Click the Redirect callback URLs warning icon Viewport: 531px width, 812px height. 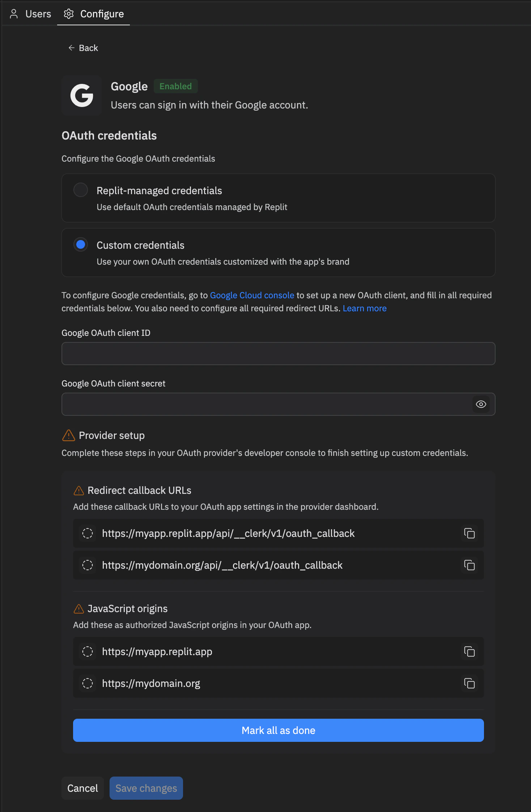[78, 491]
